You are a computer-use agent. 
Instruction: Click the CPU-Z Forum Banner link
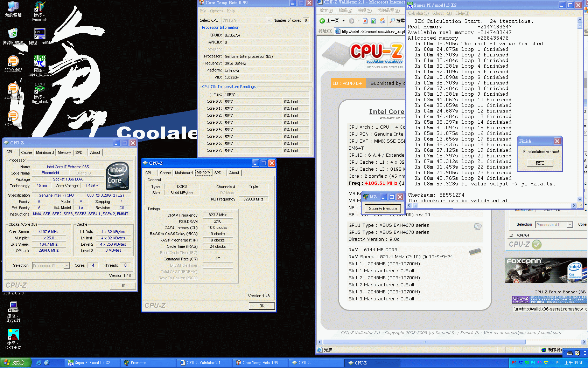click(560, 292)
